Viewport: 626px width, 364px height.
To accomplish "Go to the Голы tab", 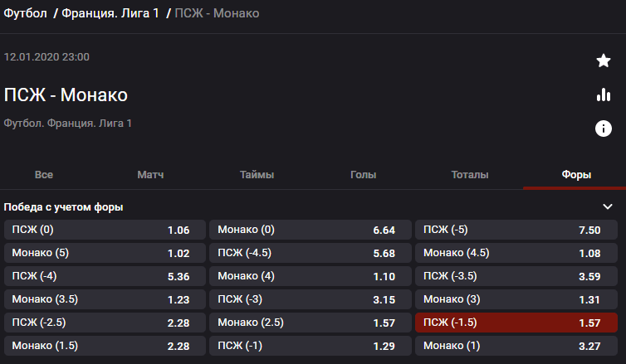I will 364,175.
